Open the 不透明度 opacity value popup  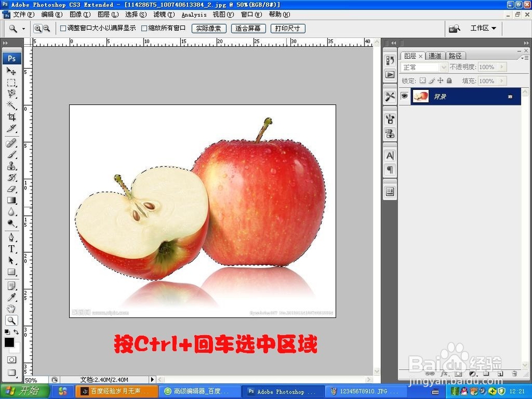tap(502, 67)
